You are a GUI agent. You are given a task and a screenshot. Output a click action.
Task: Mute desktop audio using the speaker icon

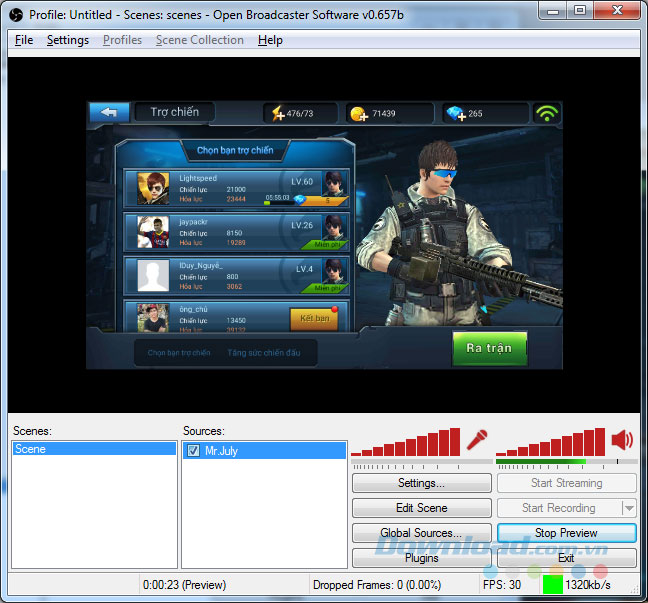[x=622, y=440]
